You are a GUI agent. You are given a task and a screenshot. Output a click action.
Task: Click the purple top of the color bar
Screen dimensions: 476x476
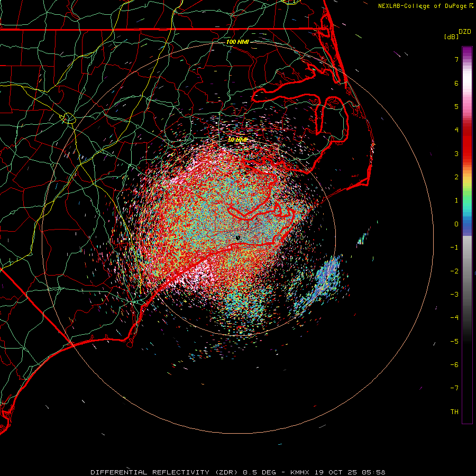pos(467,52)
